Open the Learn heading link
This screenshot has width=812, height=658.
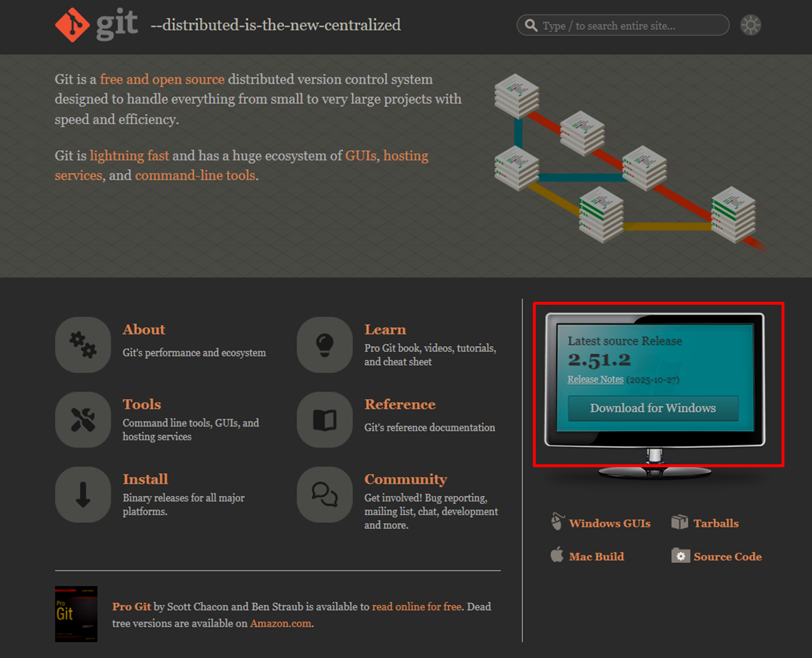coord(385,329)
